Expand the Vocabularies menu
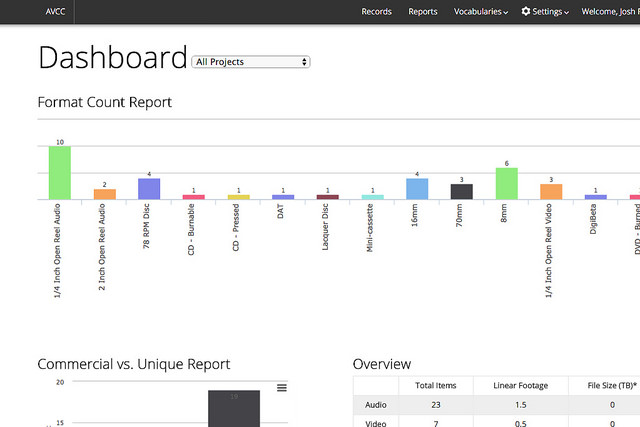This screenshot has height=427, width=640. (480, 12)
